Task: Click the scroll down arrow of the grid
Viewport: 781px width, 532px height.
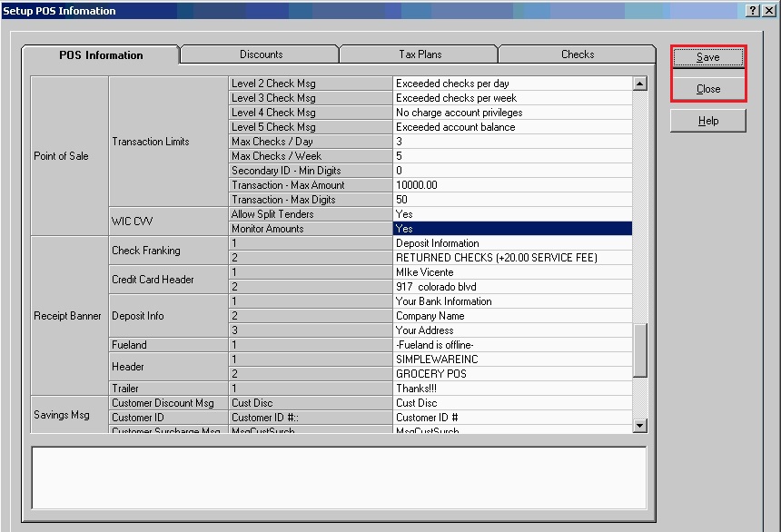Action: point(639,426)
